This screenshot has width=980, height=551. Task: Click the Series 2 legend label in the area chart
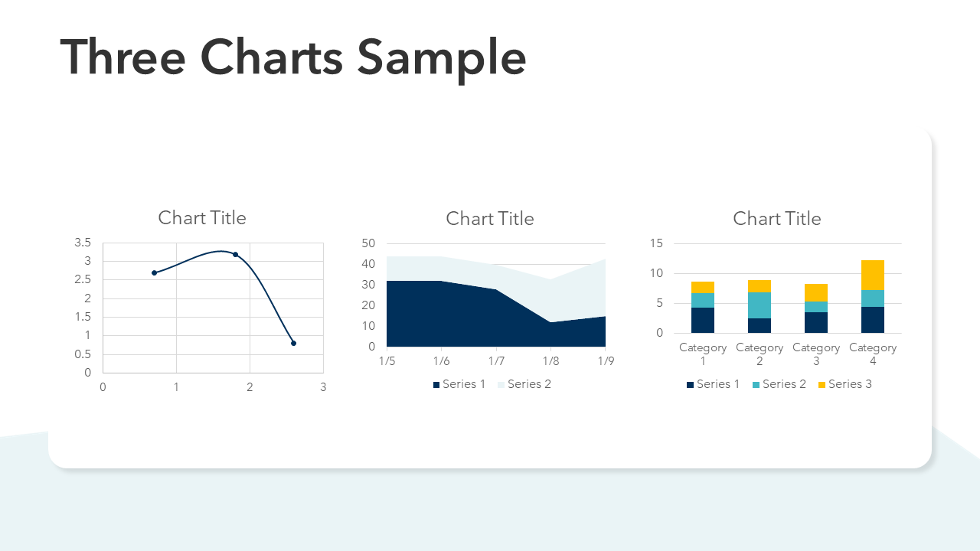tap(529, 384)
